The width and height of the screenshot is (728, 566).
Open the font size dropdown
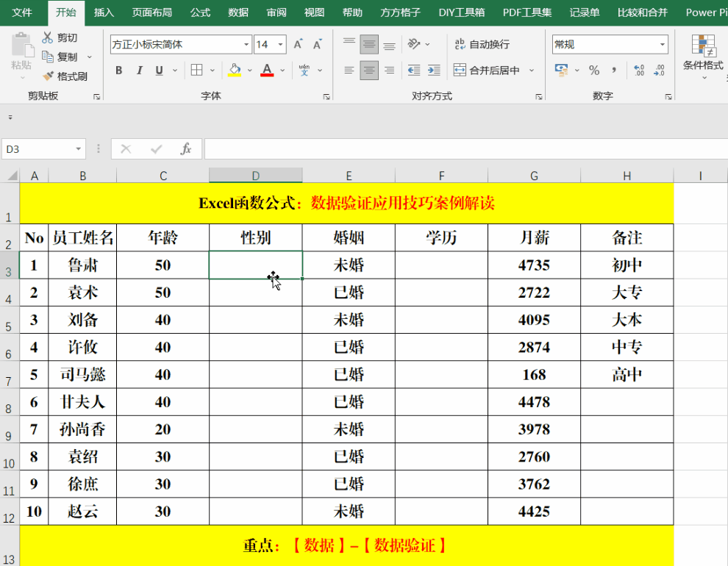[280, 45]
